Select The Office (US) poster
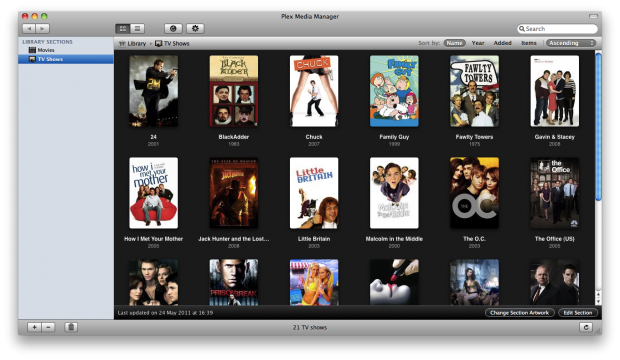The image size is (620, 360). coord(555,193)
